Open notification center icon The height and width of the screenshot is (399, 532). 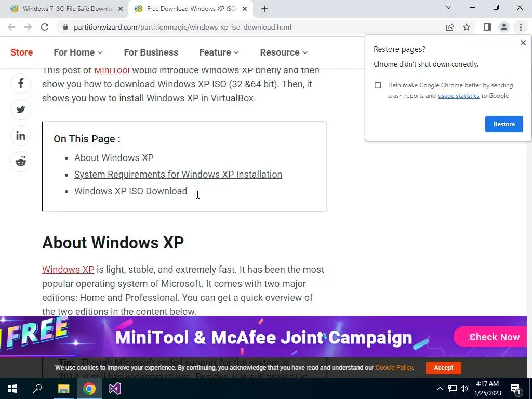pyautogui.click(x=516, y=389)
